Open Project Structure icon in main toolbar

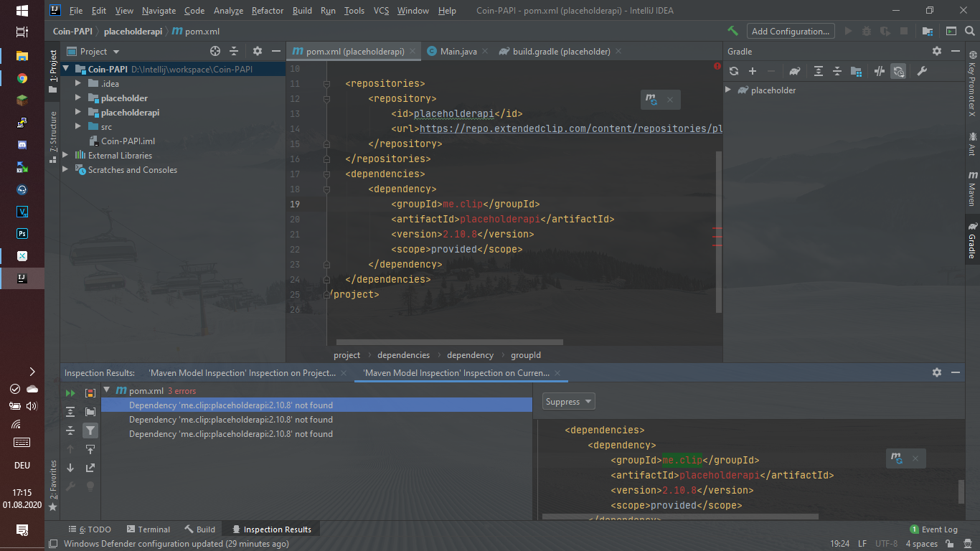928,31
